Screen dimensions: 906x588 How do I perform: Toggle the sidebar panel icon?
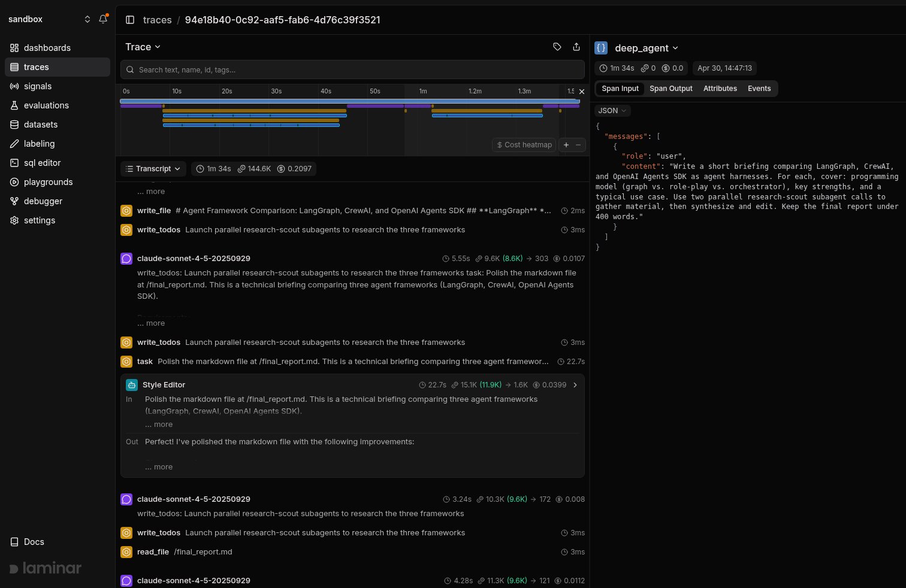point(130,20)
